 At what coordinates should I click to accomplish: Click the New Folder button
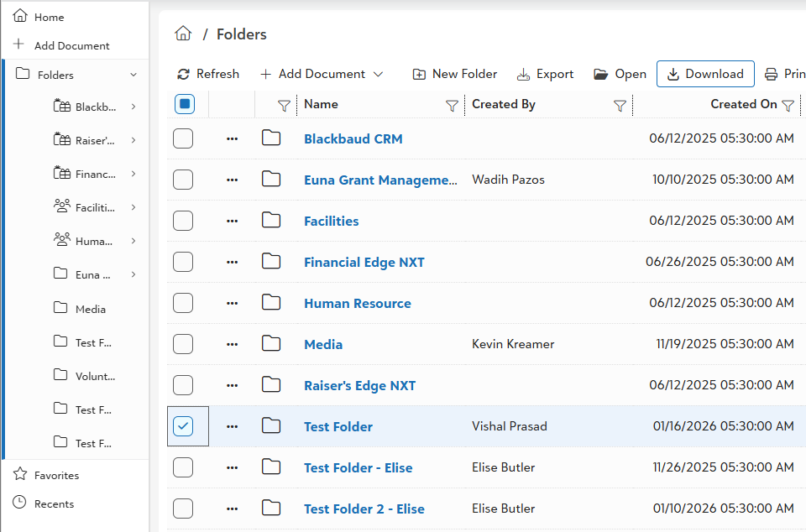pos(455,74)
